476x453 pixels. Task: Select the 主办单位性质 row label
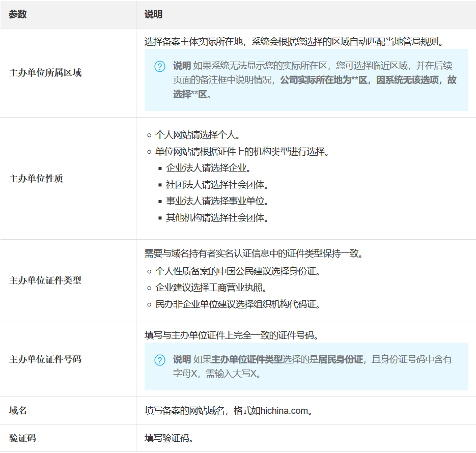click(x=36, y=179)
